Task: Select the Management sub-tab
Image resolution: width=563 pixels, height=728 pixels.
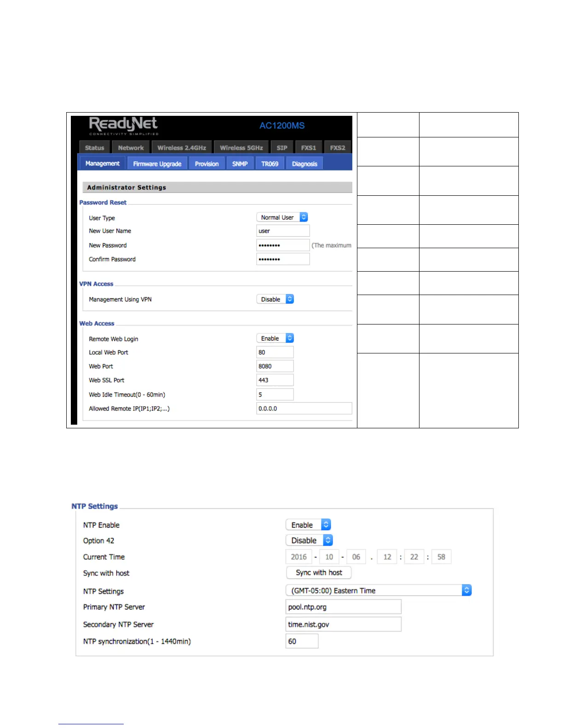Action: click(102, 164)
